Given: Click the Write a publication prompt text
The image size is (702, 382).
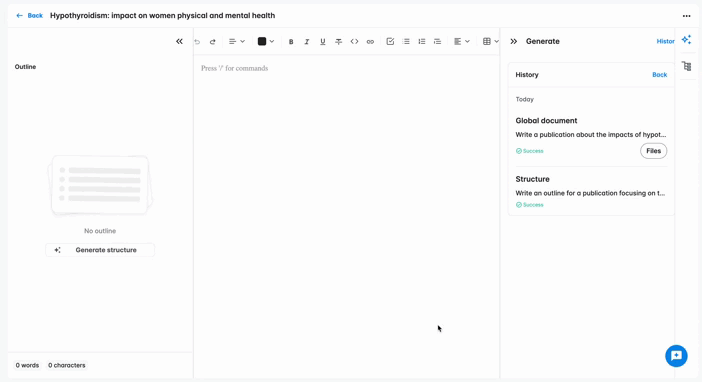Looking at the screenshot, I should [x=591, y=134].
